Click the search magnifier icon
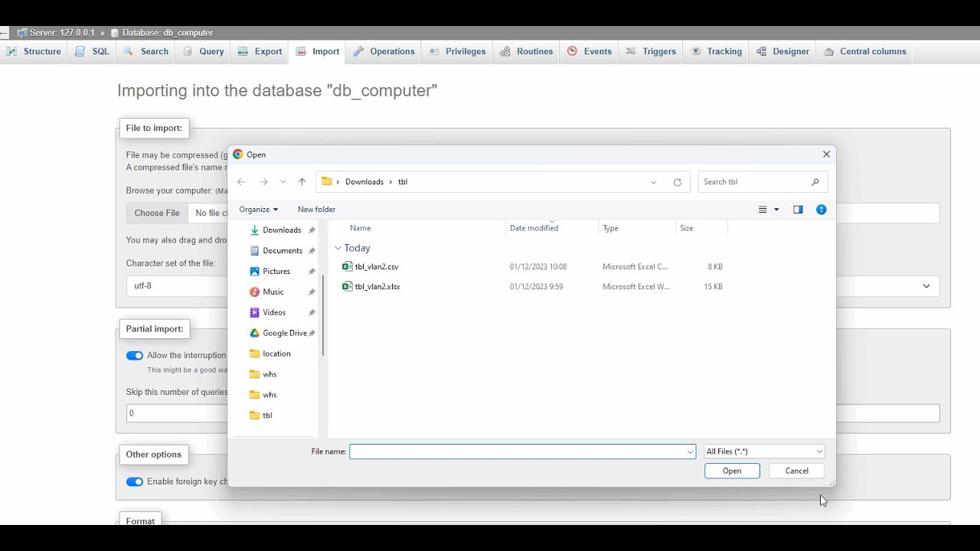980x551 pixels. pos(815,182)
